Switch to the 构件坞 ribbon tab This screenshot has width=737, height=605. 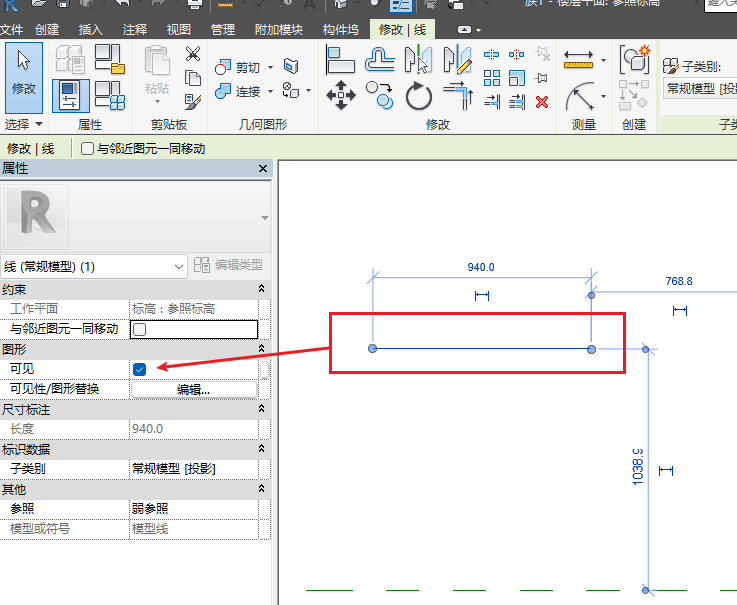pyautogui.click(x=341, y=30)
